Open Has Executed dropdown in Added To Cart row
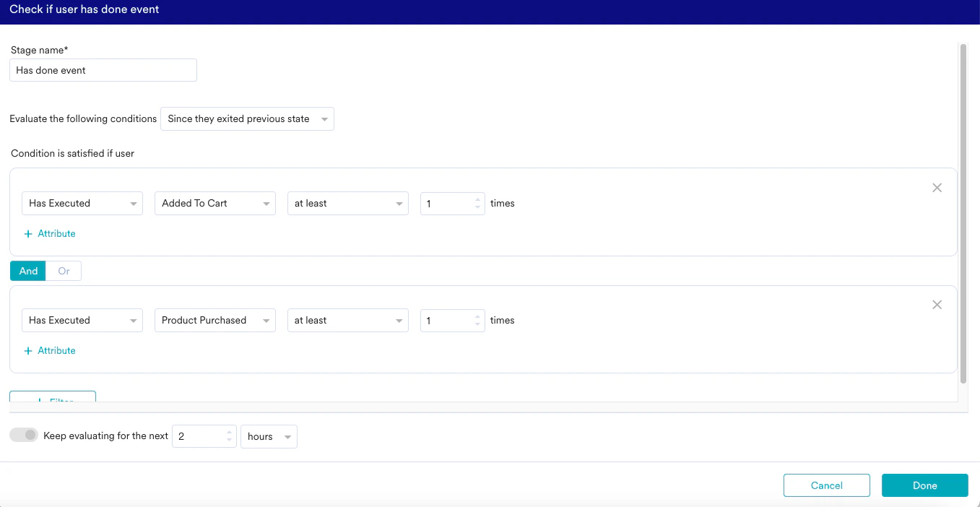This screenshot has width=980, height=507. [82, 204]
